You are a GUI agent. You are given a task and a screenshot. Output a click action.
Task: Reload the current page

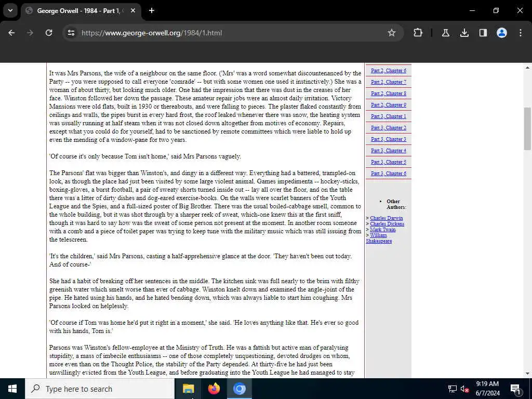49,33
